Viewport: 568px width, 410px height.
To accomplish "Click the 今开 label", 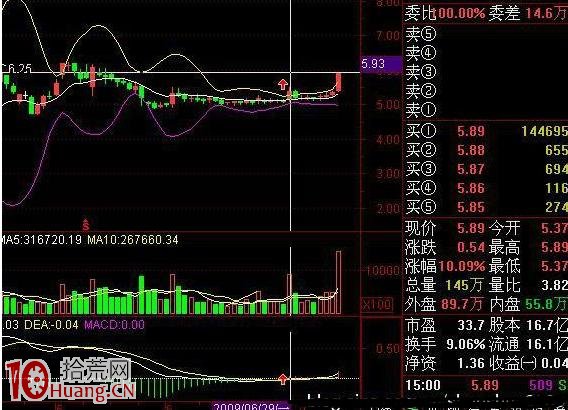I will click(x=504, y=228).
